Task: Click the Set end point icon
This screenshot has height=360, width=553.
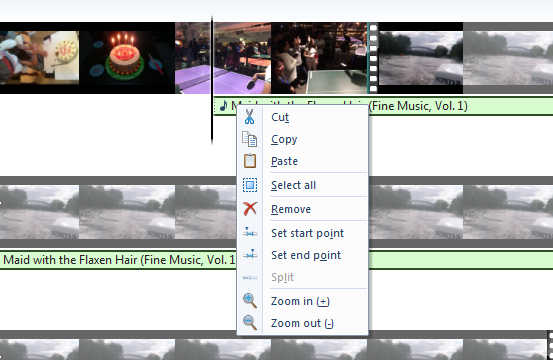Action: (250, 254)
